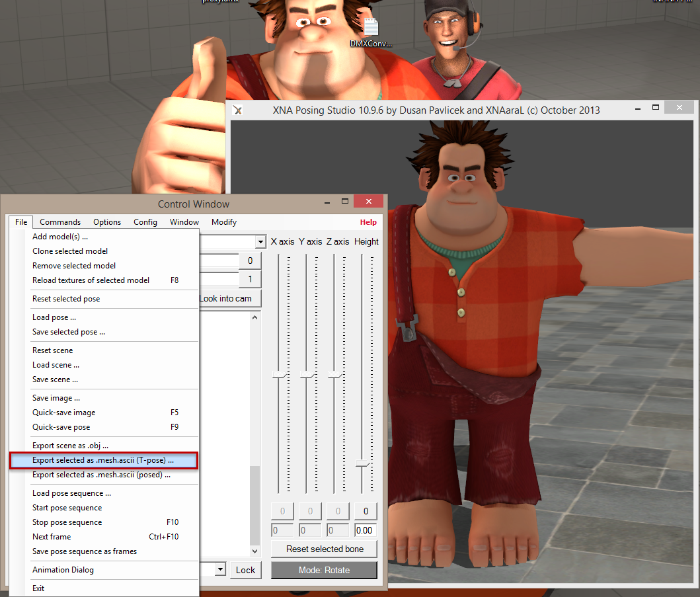Screen dimensions: 700x597
Task: Select Next frame menu entry
Action: coord(104,537)
